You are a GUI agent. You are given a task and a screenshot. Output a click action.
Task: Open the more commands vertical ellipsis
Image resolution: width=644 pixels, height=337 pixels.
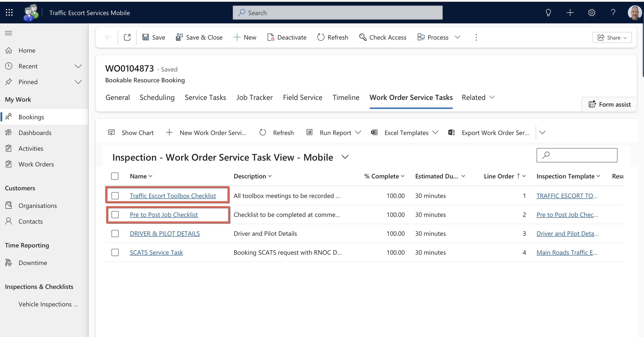476,37
